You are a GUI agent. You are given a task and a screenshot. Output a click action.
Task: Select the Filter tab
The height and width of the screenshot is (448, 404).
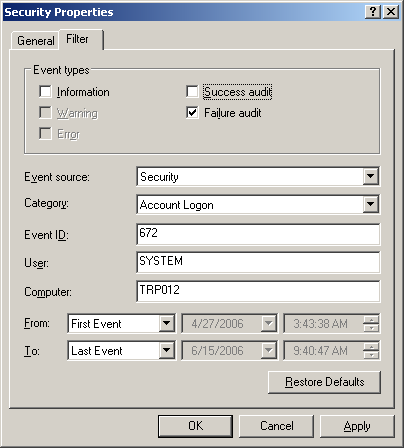(77, 39)
